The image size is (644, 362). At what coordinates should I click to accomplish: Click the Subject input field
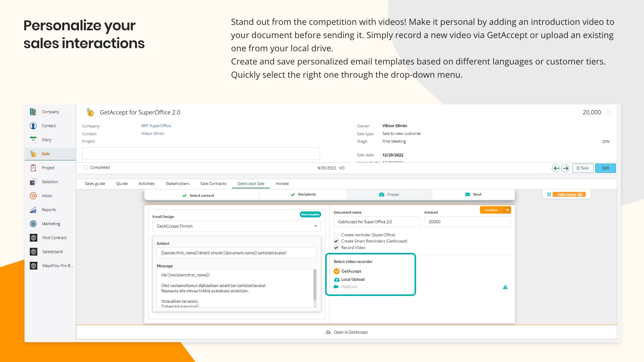coord(236,253)
